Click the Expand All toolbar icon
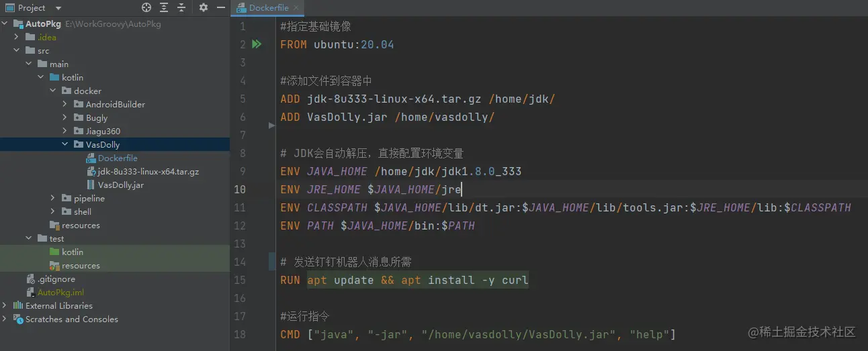This screenshot has height=351, width=868. (x=164, y=8)
